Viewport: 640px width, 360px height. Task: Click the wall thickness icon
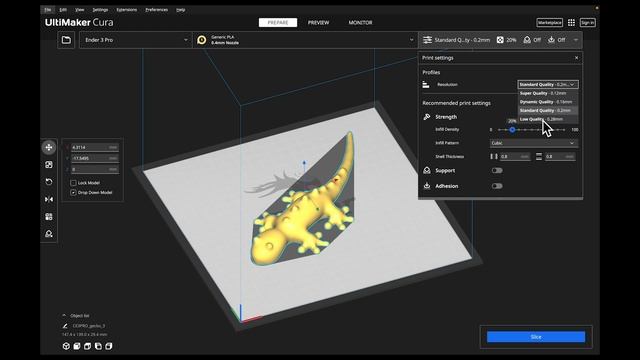(x=494, y=156)
